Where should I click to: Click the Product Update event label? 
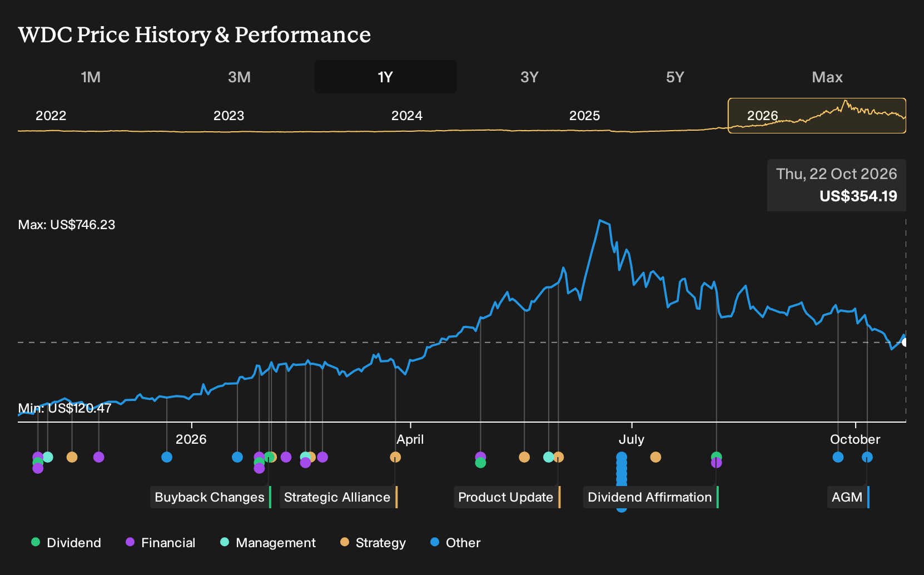(506, 497)
